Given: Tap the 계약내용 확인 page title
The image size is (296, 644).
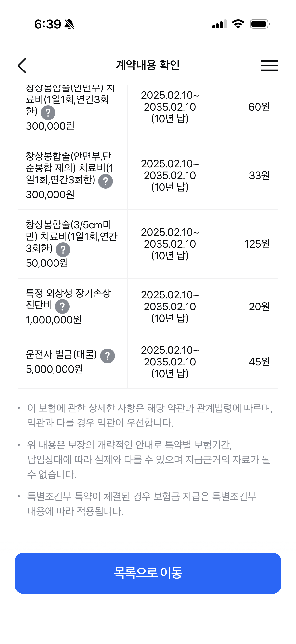Looking at the screenshot, I should click(x=148, y=65).
